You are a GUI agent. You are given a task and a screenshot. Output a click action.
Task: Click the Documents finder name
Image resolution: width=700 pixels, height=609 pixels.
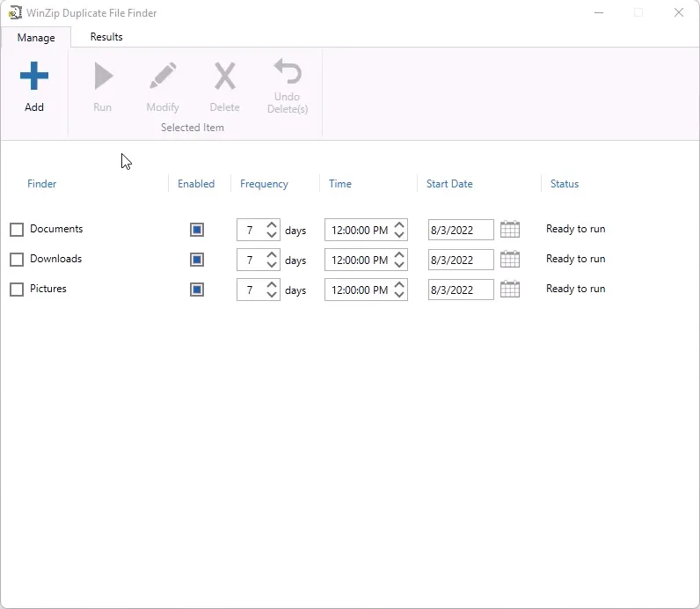[56, 229]
